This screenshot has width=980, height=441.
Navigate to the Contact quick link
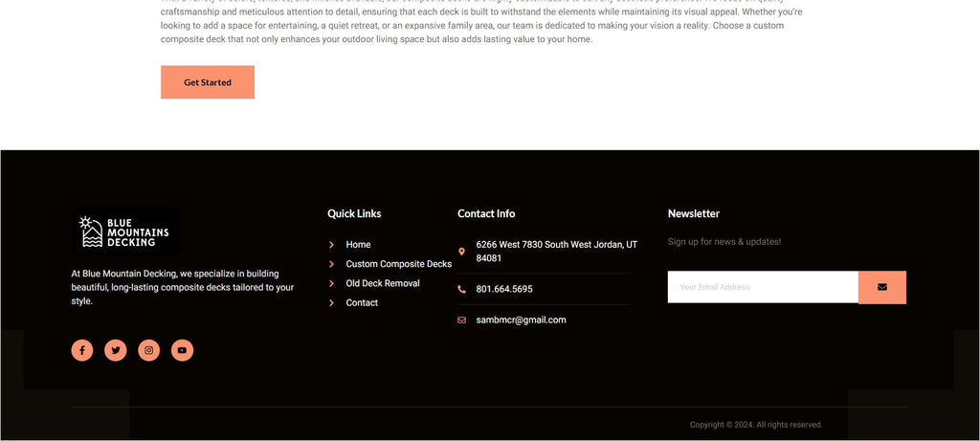click(x=362, y=303)
